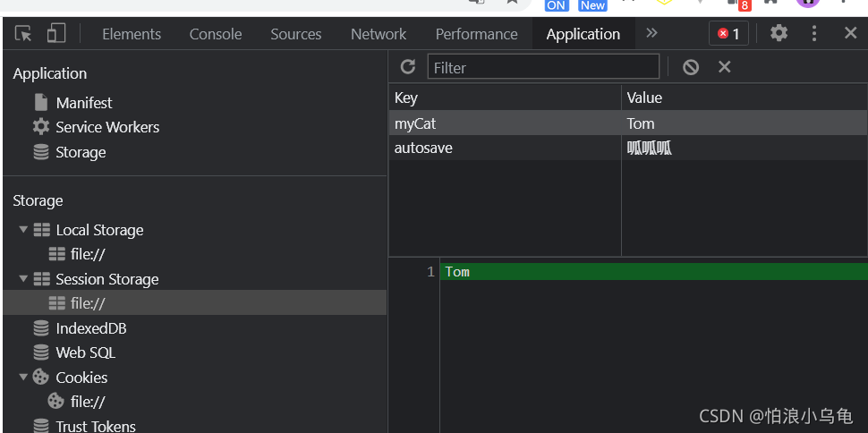Clear all storage entries icon
This screenshot has width=868, height=433.
pos(690,67)
